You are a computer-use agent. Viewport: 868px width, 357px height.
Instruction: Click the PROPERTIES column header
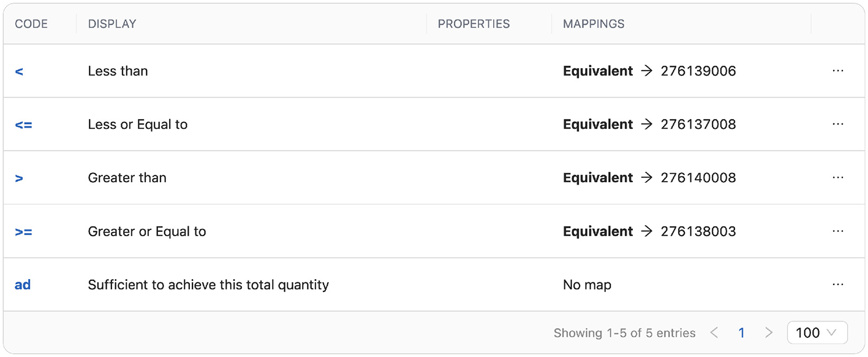pyautogui.click(x=474, y=24)
